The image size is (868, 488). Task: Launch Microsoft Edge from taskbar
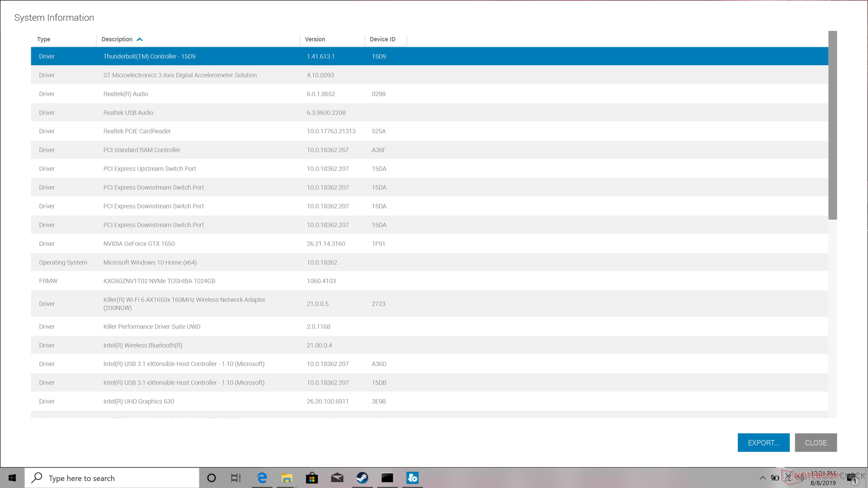(x=262, y=478)
